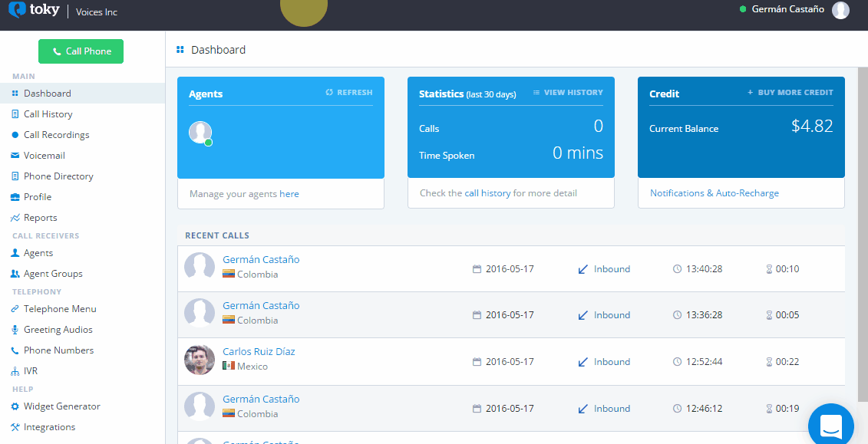Open Carlos Ruiz Díaz contact link
This screenshot has height=444, width=868.
coord(259,352)
